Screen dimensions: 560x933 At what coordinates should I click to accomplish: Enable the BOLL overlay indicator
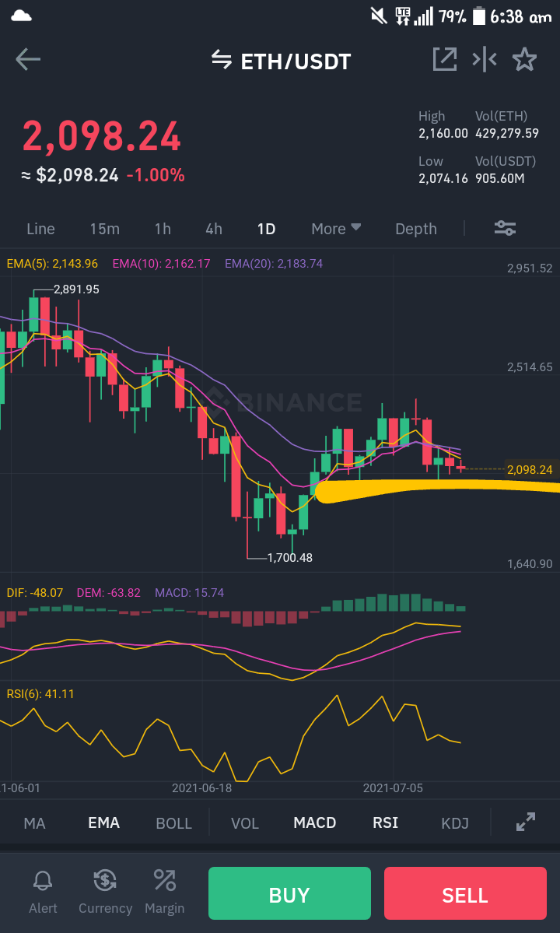pyautogui.click(x=173, y=823)
